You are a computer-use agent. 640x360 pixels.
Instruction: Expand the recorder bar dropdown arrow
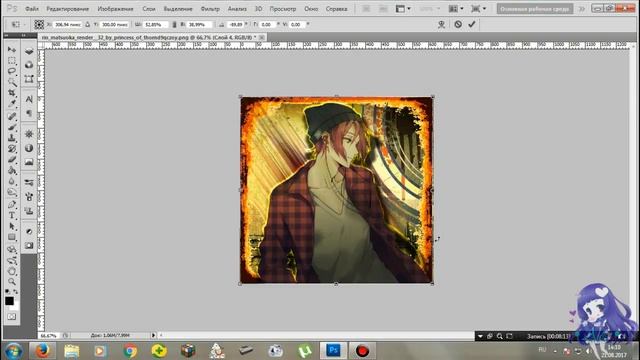point(480,336)
